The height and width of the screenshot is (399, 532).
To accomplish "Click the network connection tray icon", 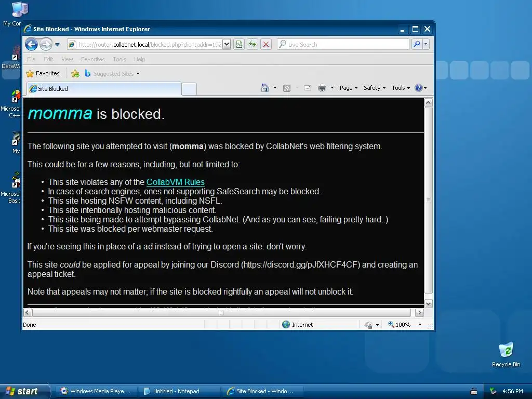I will point(494,391).
